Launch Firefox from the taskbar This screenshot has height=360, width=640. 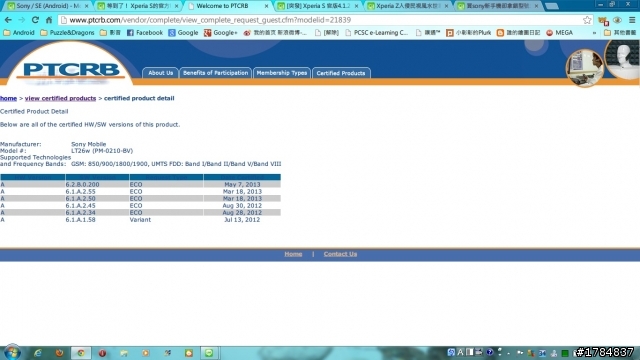point(59,353)
